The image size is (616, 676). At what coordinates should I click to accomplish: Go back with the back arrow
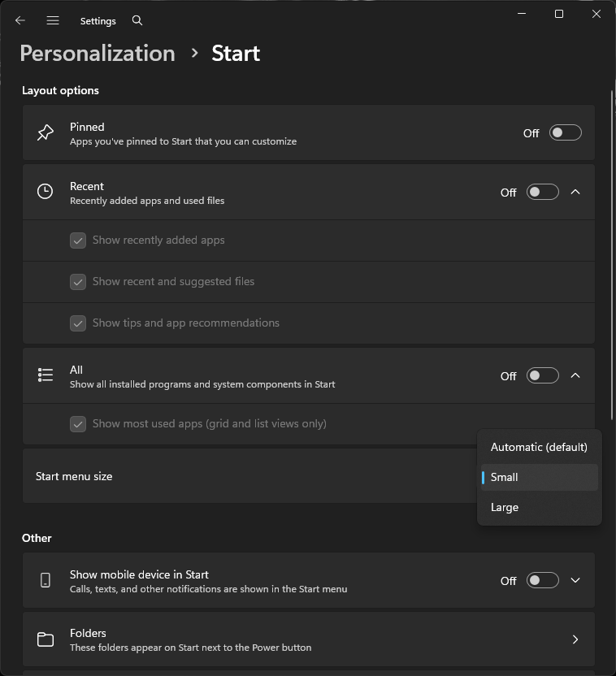click(x=20, y=20)
